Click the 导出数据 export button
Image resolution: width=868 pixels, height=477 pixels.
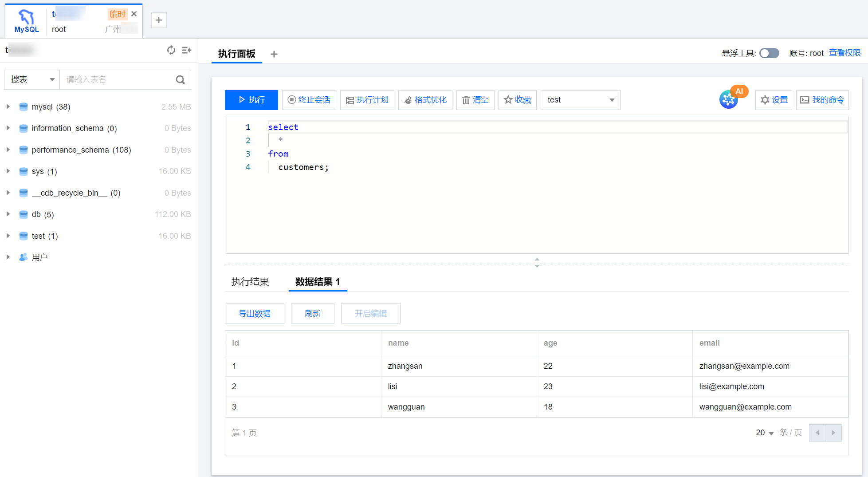[x=255, y=314]
